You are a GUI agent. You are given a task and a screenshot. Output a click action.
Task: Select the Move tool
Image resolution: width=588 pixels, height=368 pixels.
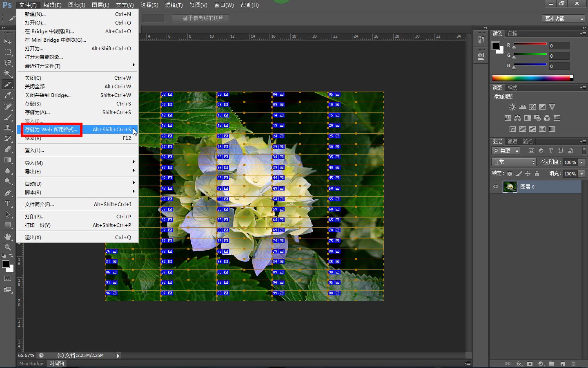8,42
